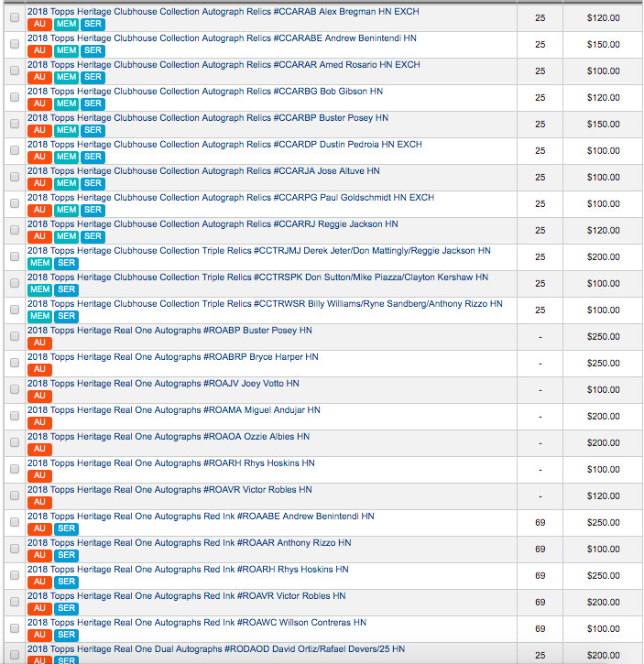Open Alex Bregman CCARAB card link
This screenshot has height=664, width=644.
224,12
